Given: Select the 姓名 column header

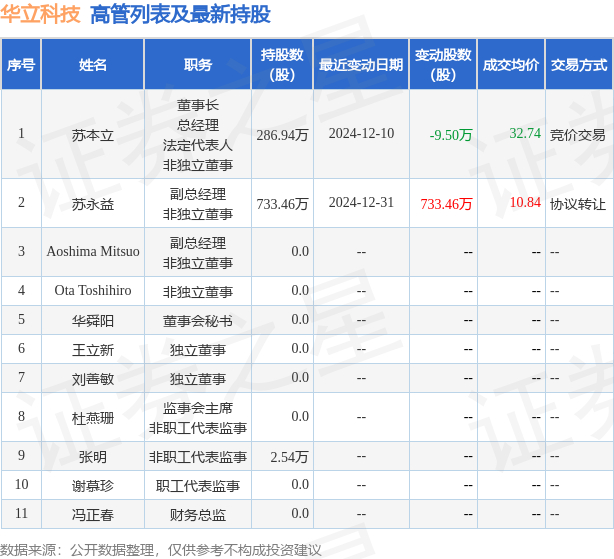Looking at the screenshot, I should pos(93,65).
